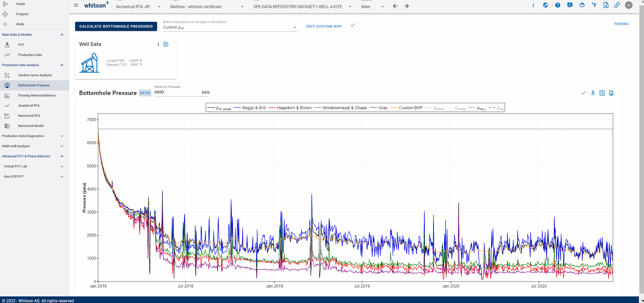Show the pcasing legend series
Image resolution: width=644 pixels, height=303 pixels.
pyautogui.click(x=456, y=108)
